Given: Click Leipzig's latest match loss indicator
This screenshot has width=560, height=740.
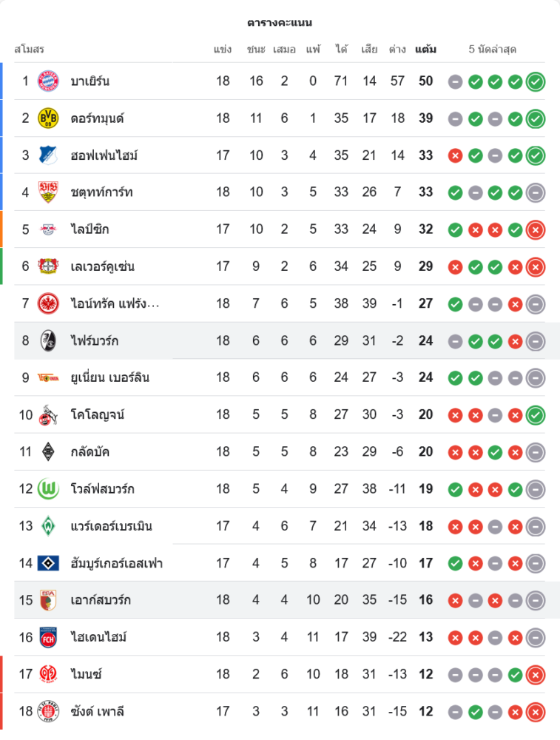Looking at the screenshot, I should [x=536, y=229].
